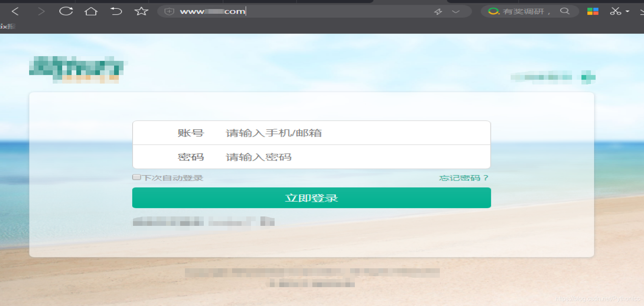The height and width of the screenshot is (306, 644).
Task: Click the scissors screenshot tool icon
Action: click(x=616, y=11)
